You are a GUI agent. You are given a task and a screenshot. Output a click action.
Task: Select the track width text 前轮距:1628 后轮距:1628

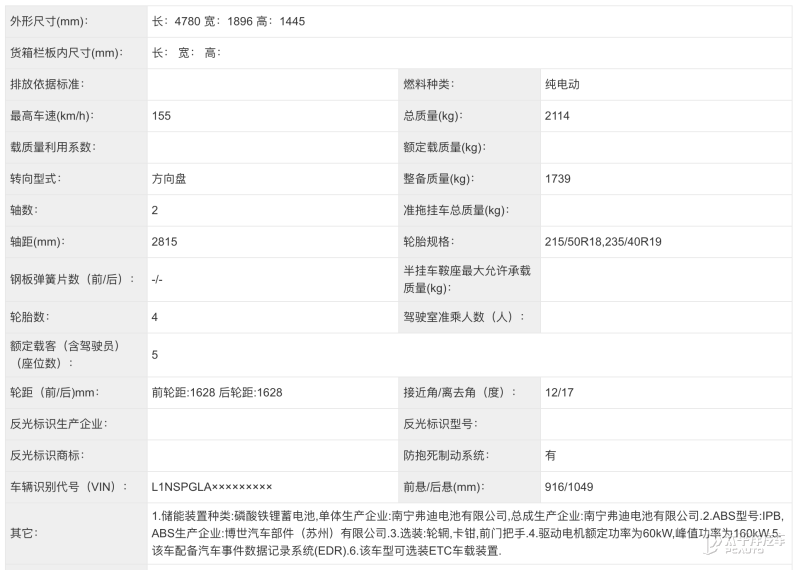217,392
